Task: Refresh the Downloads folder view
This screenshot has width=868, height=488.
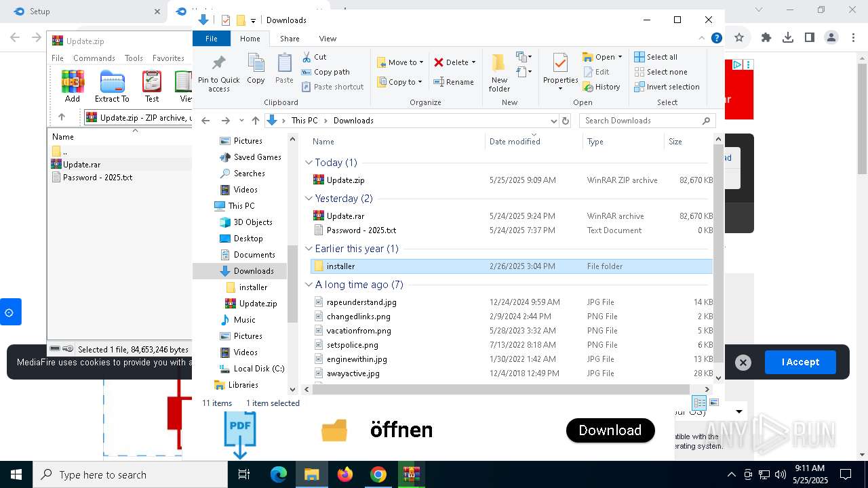Action: pos(566,121)
